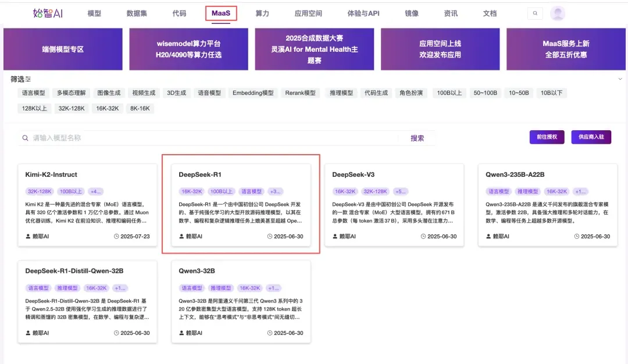Click the filter icon next to 筛选

click(x=28, y=79)
